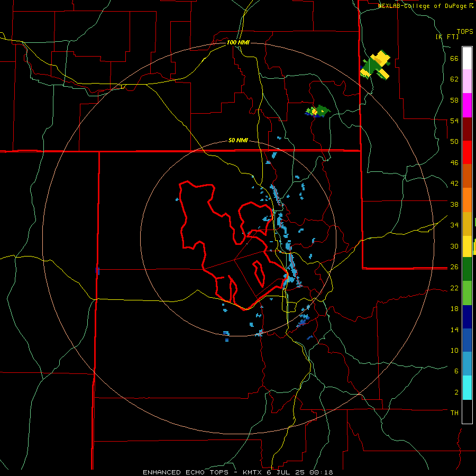Click the yellow legend swatch
Viewport: 476px width, 476px height.
point(467,246)
